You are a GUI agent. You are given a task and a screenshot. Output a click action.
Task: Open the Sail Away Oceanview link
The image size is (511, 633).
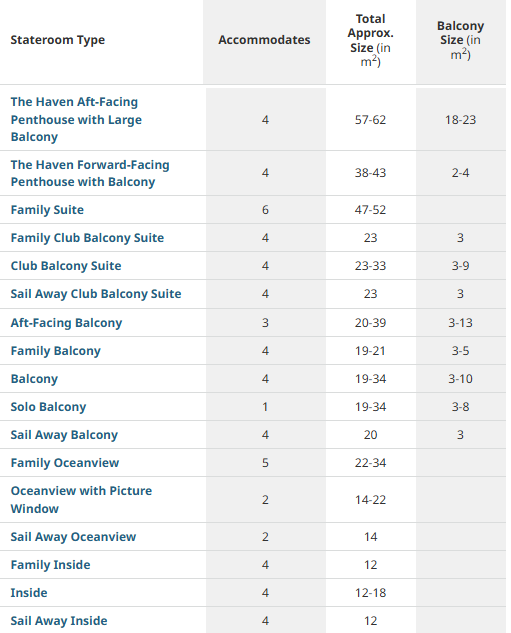(73, 537)
